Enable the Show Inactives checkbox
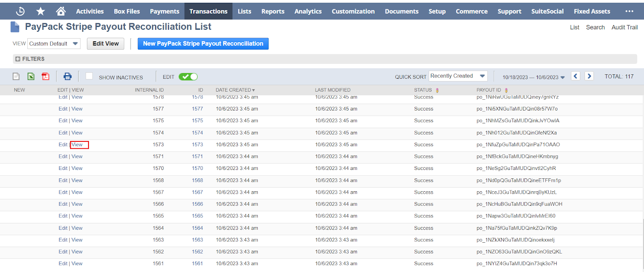644x272 pixels. tap(89, 76)
